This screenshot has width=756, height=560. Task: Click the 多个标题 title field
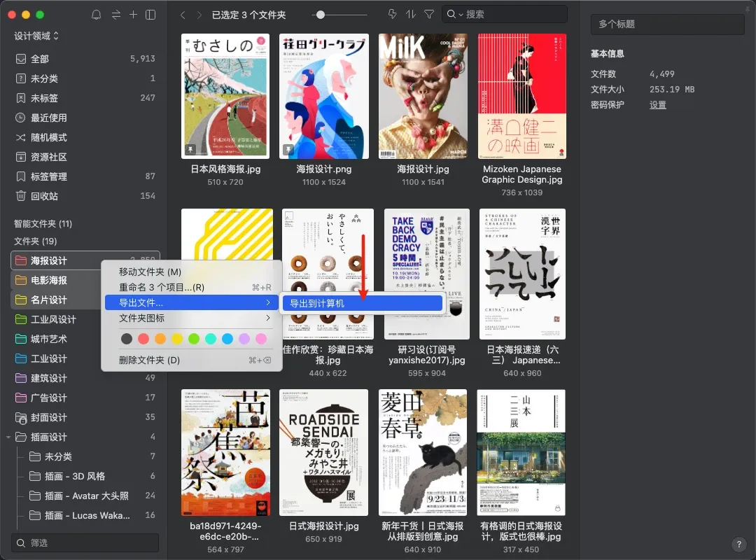click(668, 24)
